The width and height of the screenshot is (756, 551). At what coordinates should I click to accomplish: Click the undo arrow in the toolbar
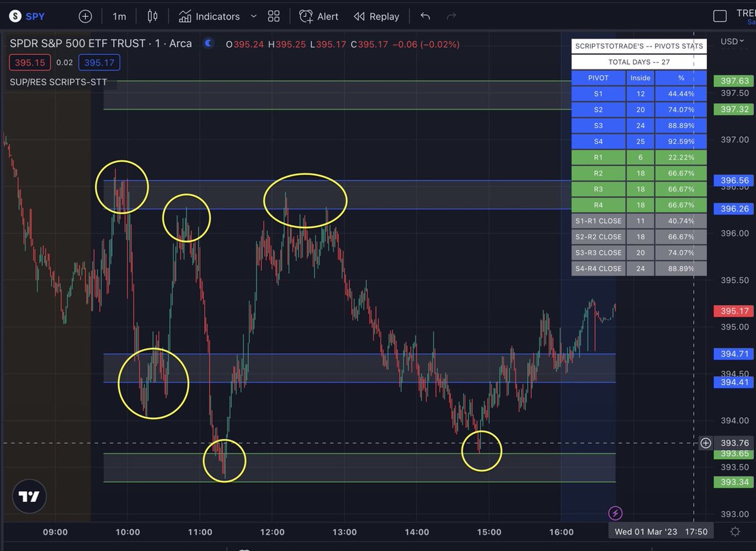[x=425, y=16]
